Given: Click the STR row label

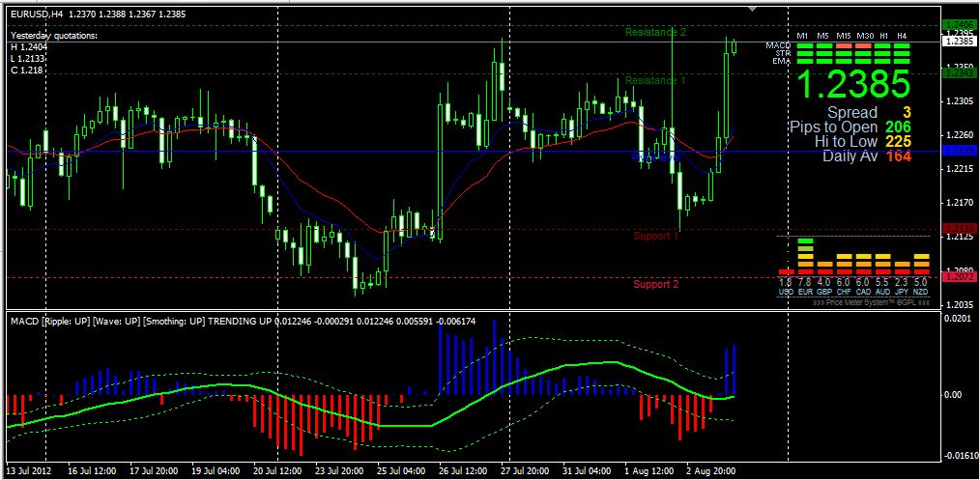Looking at the screenshot, I should 783,54.
